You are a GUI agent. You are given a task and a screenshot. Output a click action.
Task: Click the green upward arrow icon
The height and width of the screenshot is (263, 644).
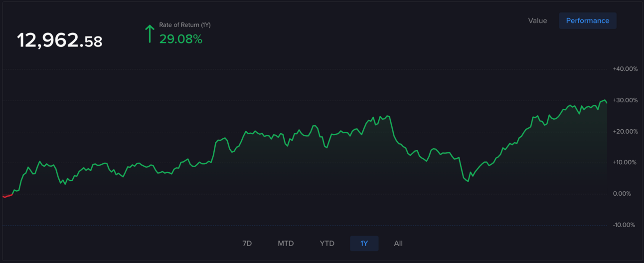[149, 34]
